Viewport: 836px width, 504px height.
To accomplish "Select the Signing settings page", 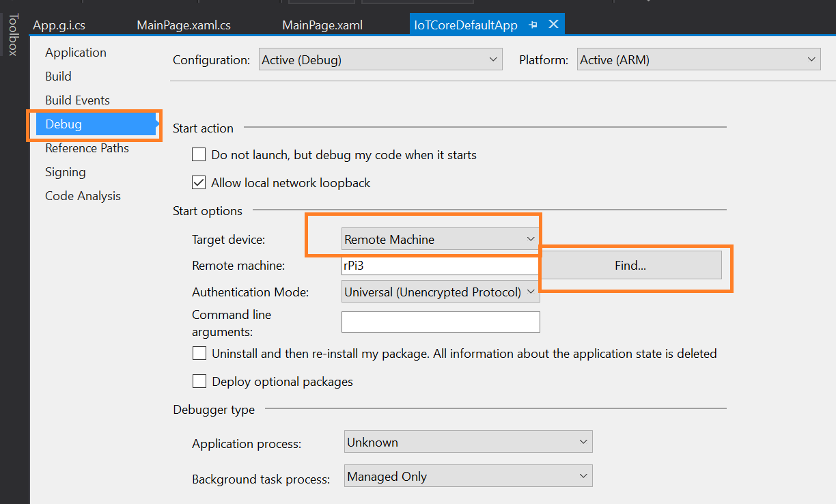I will pos(66,172).
